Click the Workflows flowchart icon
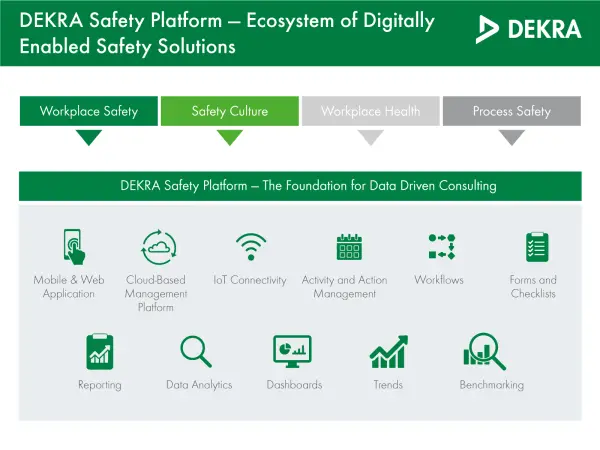 (442, 247)
